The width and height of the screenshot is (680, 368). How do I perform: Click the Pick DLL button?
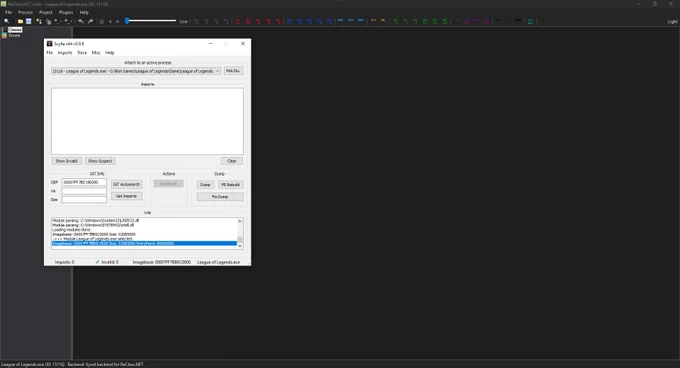coord(233,71)
